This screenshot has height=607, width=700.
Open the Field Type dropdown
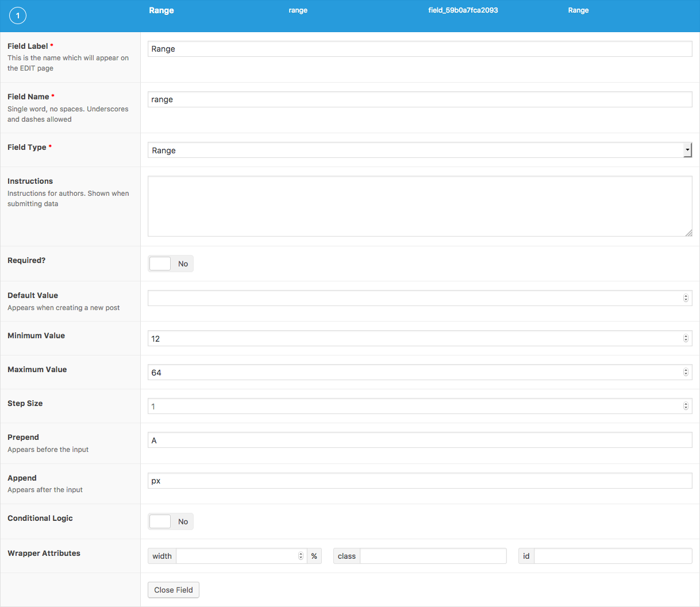click(x=420, y=150)
